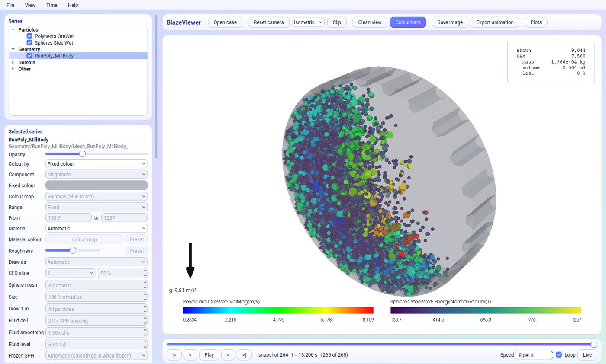
Task: Click the Polyhedra OreWet VelMag colour bar
Action: click(278, 310)
